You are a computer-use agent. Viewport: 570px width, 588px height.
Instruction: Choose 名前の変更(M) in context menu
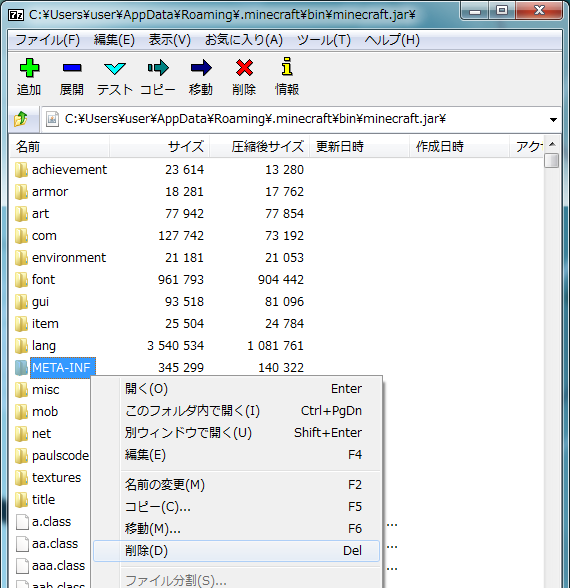coord(236,485)
